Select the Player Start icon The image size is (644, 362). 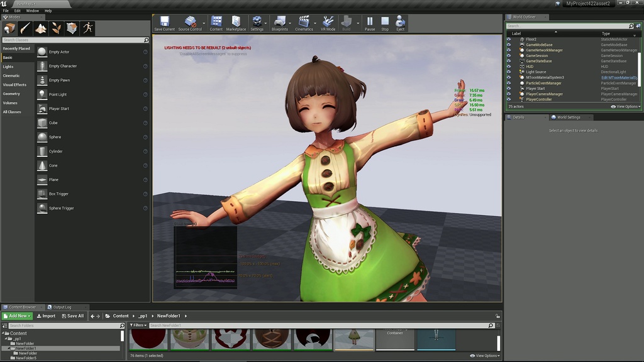(x=42, y=109)
